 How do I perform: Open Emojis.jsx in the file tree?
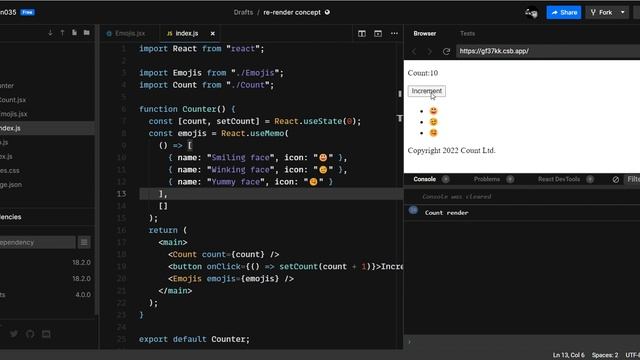pyautogui.click(x=13, y=114)
